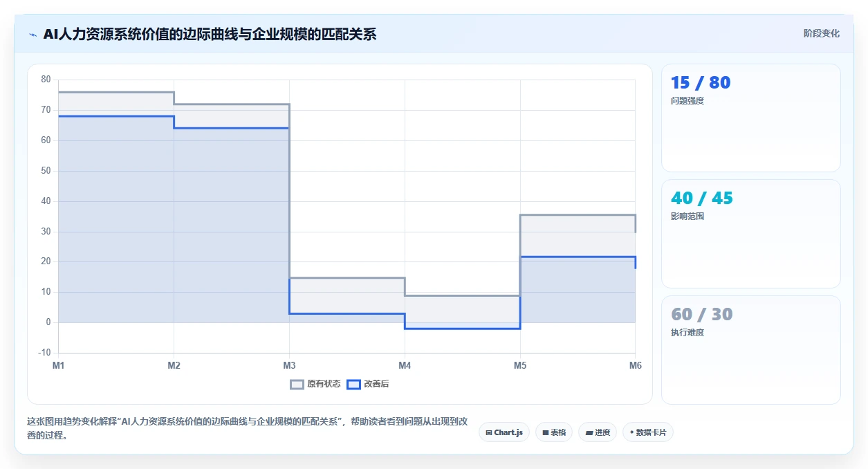Screen dimensions: 868x469
Task: Toggle the 改善后 legend entry
Action: [368, 384]
